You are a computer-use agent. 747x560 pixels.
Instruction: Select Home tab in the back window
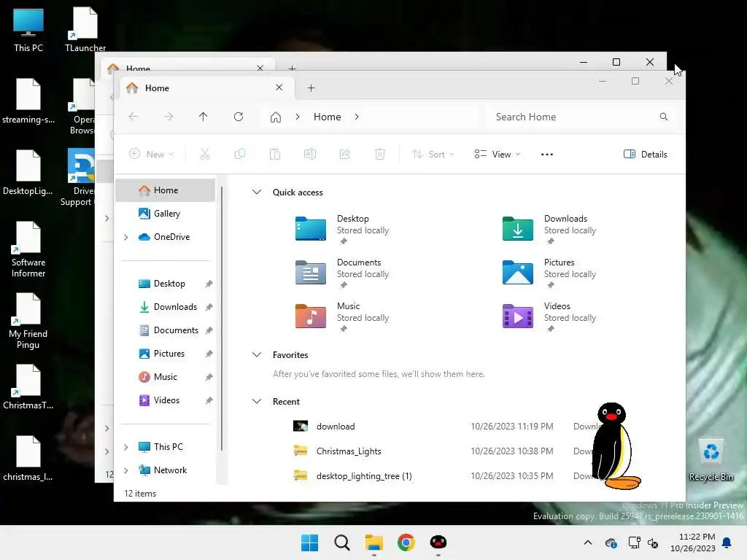tap(186, 66)
